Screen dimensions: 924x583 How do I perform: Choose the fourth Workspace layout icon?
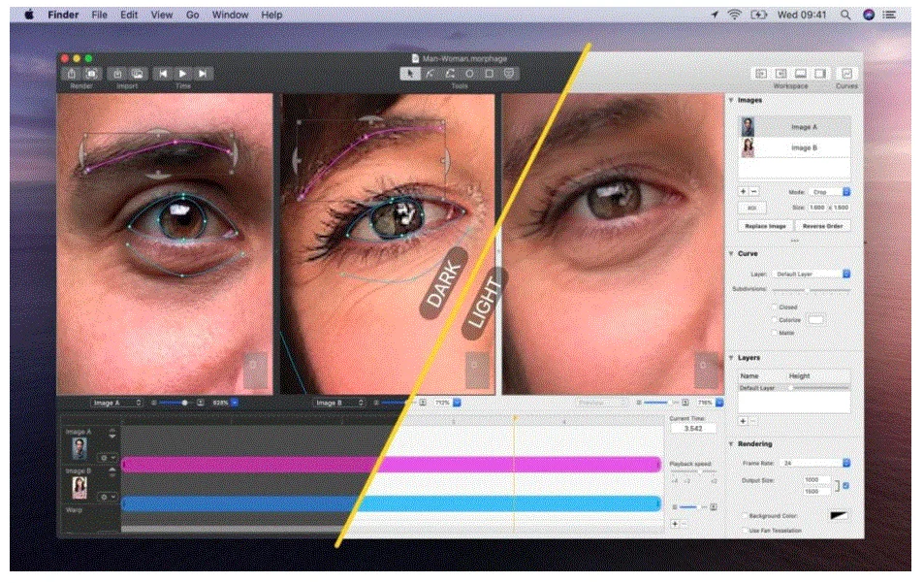point(819,74)
